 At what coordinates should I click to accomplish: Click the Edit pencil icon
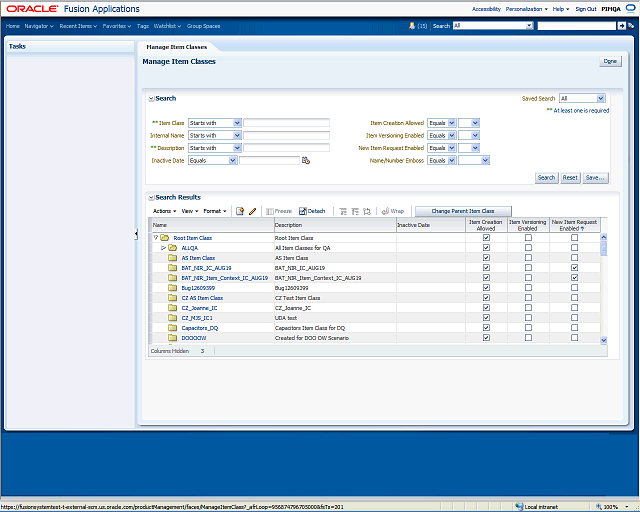(253, 211)
